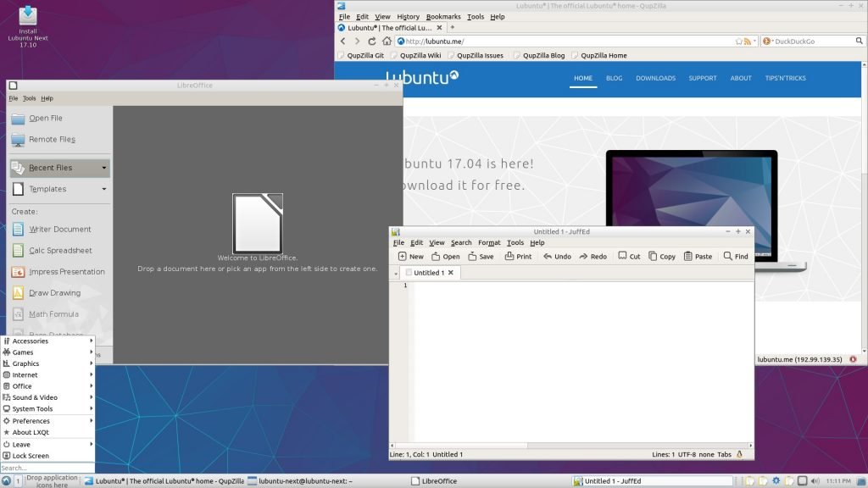Open the Templates dropdown arrow

pyautogui.click(x=104, y=189)
